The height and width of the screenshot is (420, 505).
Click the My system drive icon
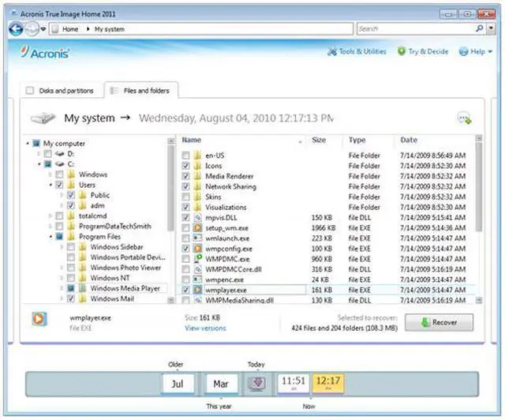(43, 118)
